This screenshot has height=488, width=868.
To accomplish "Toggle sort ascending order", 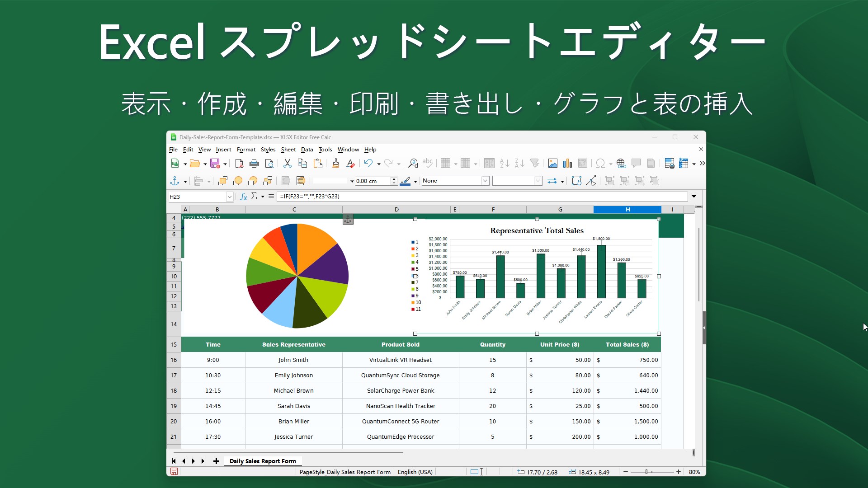I will pyautogui.click(x=503, y=164).
